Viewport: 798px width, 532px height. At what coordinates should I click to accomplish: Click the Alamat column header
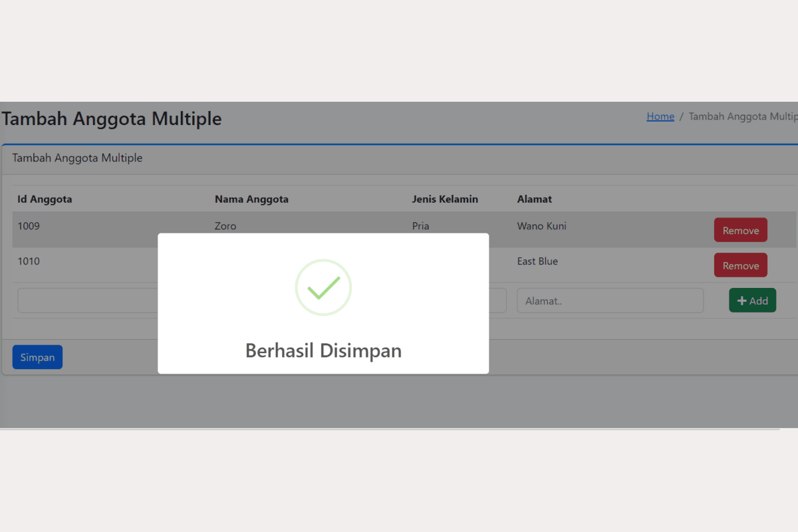tap(534, 199)
